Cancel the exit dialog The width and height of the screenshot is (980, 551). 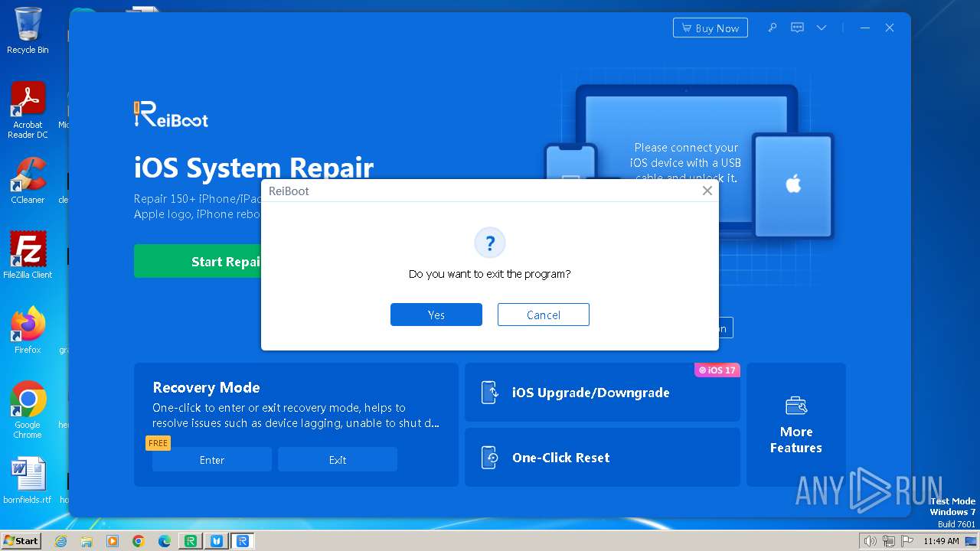(544, 315)
